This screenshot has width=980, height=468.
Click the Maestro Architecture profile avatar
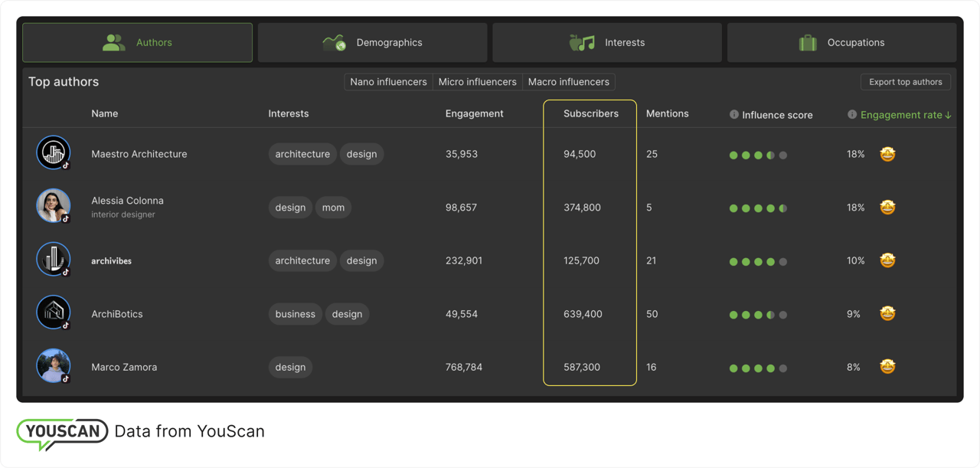tap(54, 153)
